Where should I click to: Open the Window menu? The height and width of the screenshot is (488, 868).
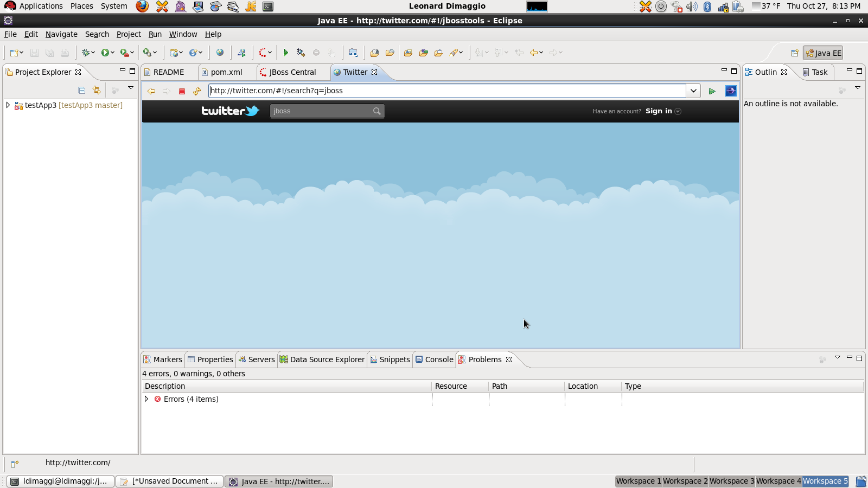point(183,34)
